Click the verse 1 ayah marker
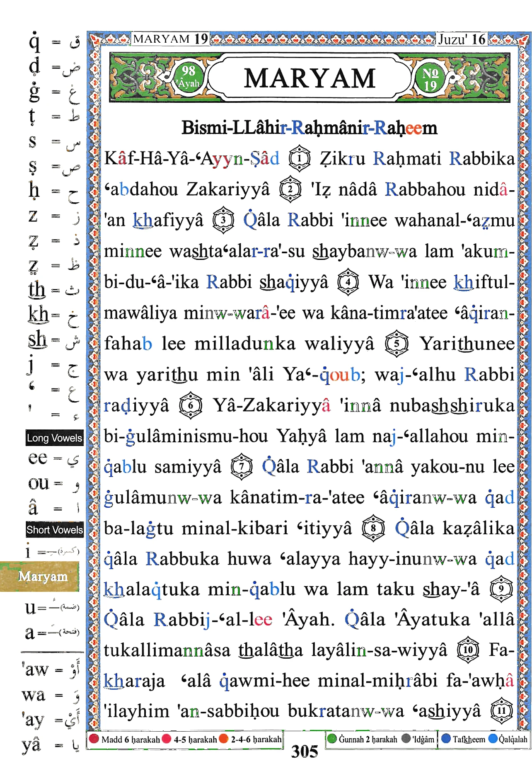The height and width of the screenshot is (783, 532). click(299, 159)
